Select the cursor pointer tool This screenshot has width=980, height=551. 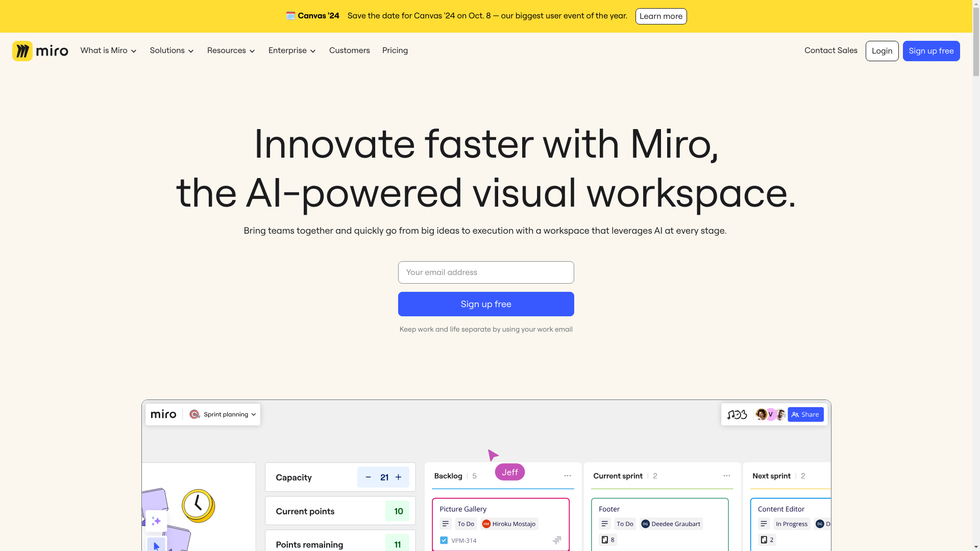156,545
